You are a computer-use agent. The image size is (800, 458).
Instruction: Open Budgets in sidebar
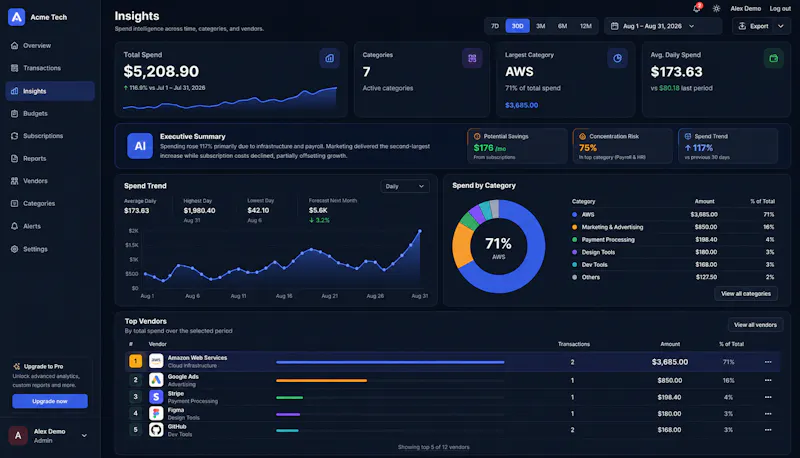pos(50,113)
